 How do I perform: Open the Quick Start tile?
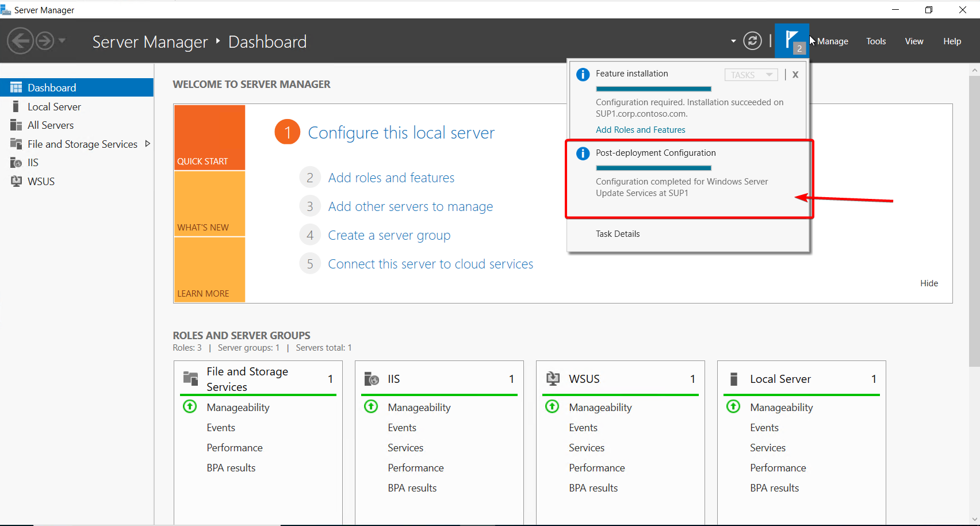click(209, 137)
